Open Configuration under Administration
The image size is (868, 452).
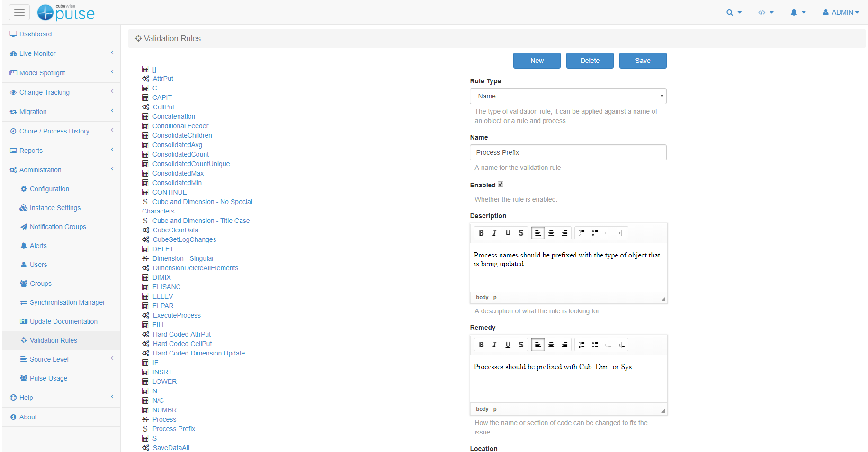click(x=61, y=189)
